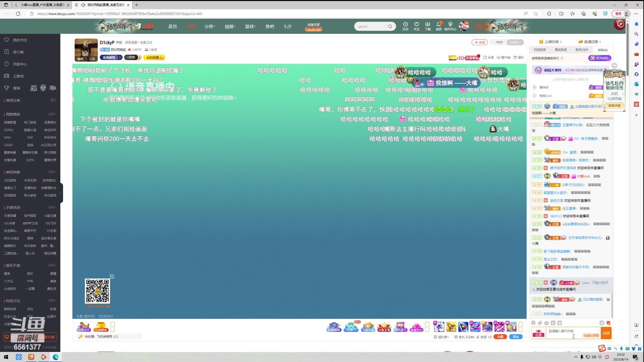Viewport: 644px width, 362px height.
Task: Click the Edge sidebar search icon
Action: click(636, 34)
